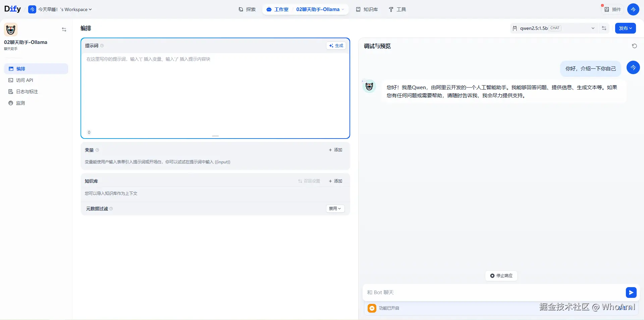Click the '调试与预览' panel heading
Image resolution: width=644 pixels, height=320 pixels.
(377, 46)
